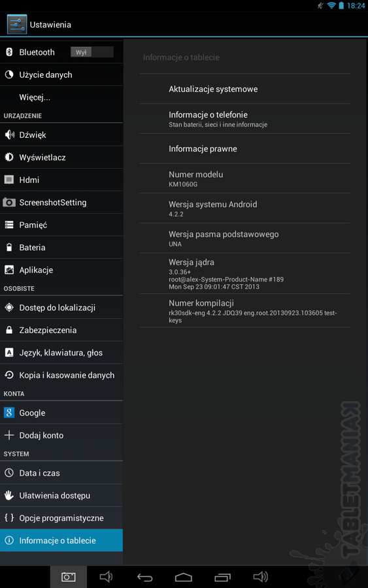Viewport: 368px width, 588px height.
Task: Open Dźwięk sound settings
Action: click(61, 135)
